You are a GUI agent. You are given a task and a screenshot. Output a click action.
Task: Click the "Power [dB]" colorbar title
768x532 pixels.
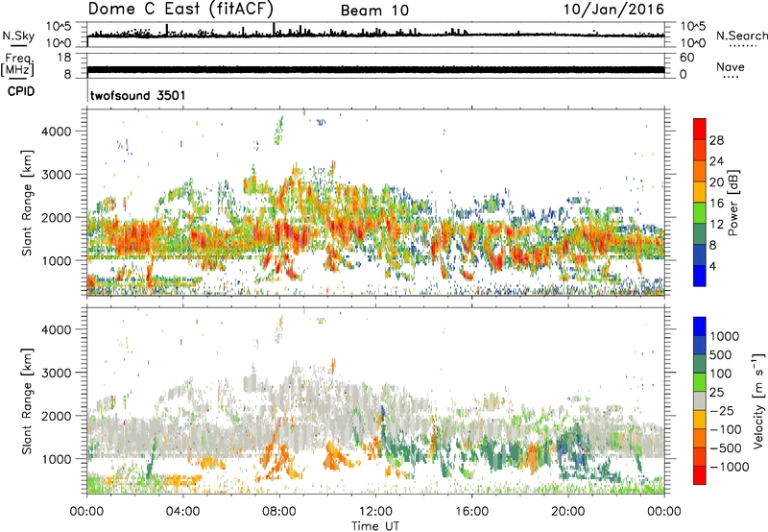pos(733,203)
